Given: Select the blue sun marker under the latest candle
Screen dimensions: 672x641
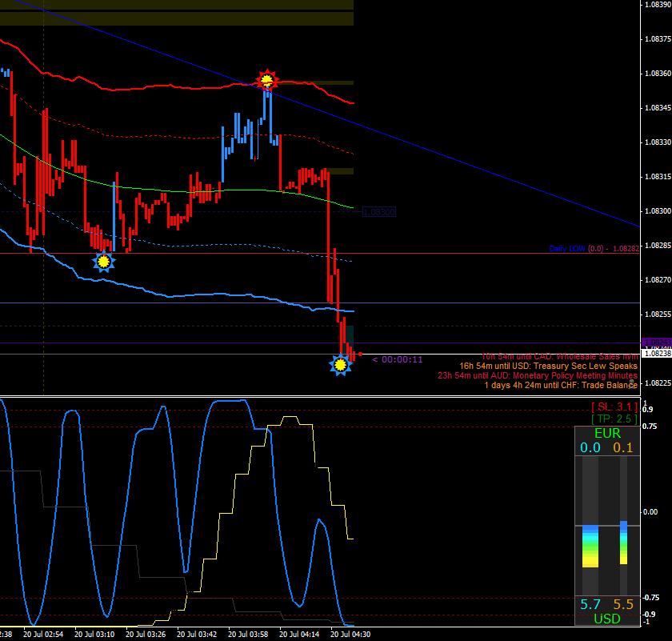Looking at the screenshot, I should coord(340,365).
